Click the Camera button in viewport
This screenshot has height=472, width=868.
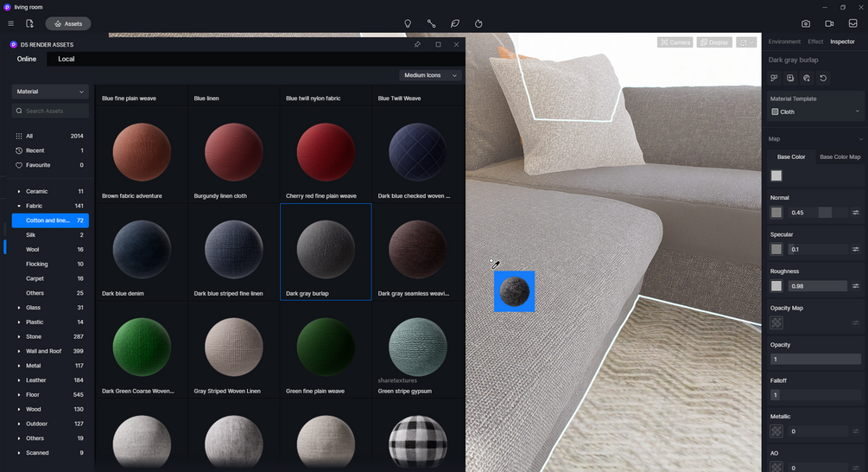[x=675, y=42]
